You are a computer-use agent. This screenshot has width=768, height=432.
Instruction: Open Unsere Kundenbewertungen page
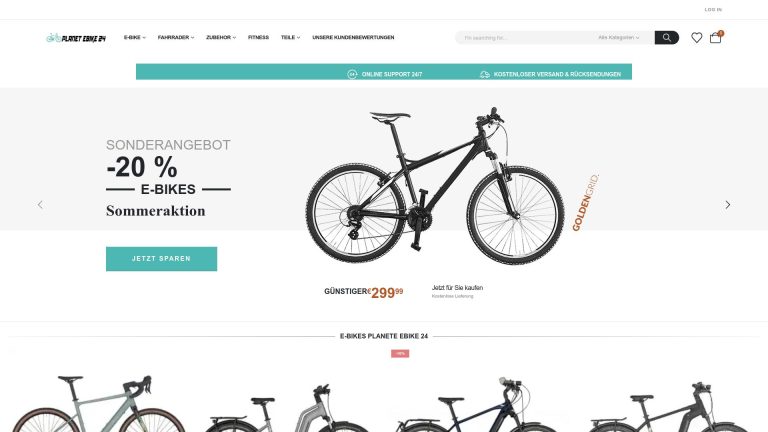[353, 38]
